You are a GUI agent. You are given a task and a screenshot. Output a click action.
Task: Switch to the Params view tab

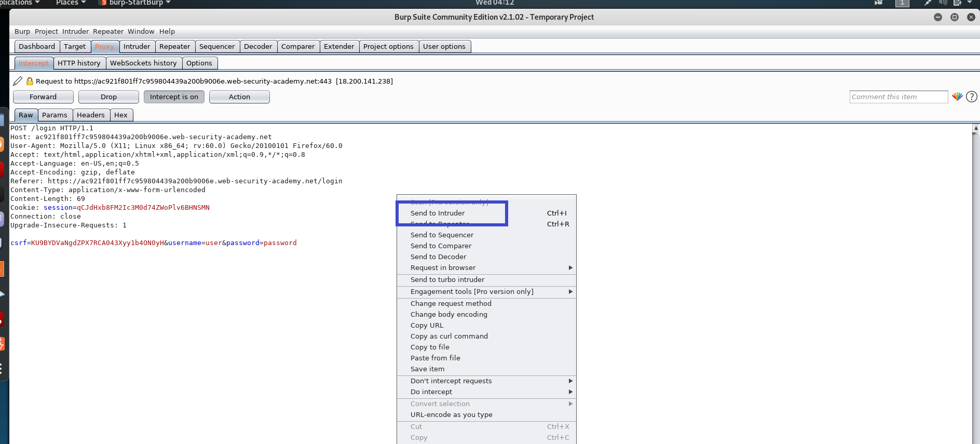(55, 115)
